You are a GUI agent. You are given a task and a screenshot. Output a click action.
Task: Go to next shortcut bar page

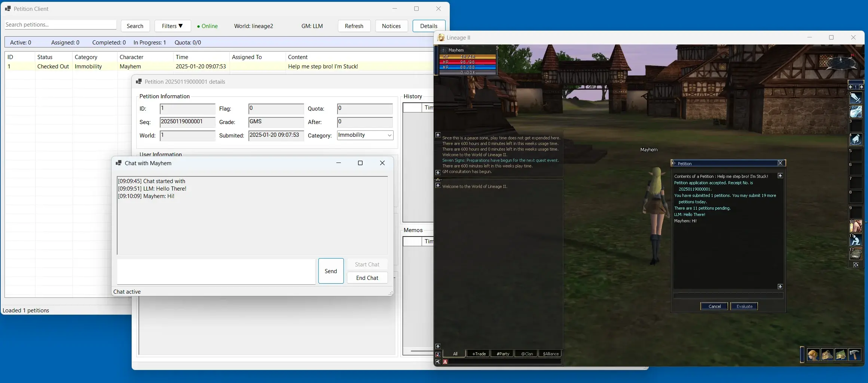tap(861, 87)
